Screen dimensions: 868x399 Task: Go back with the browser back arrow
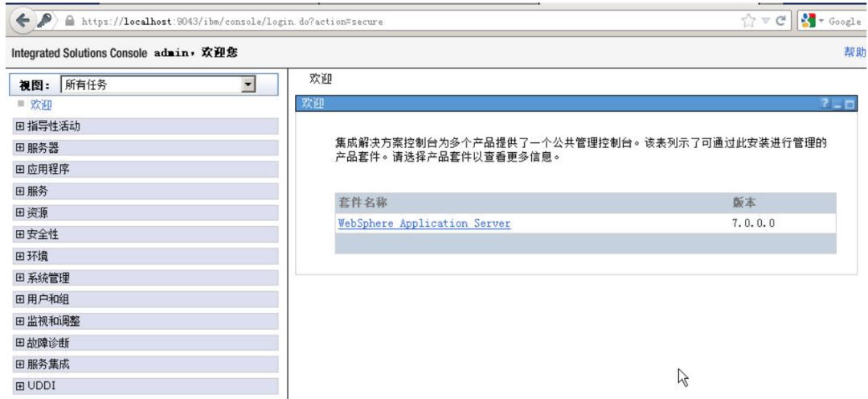coord(23,20)
